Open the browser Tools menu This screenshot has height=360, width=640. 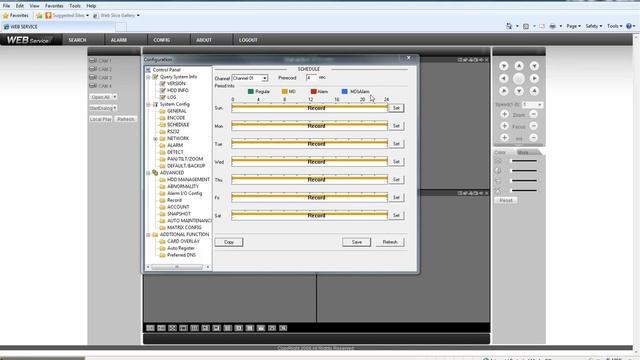(x=75, y=6)
